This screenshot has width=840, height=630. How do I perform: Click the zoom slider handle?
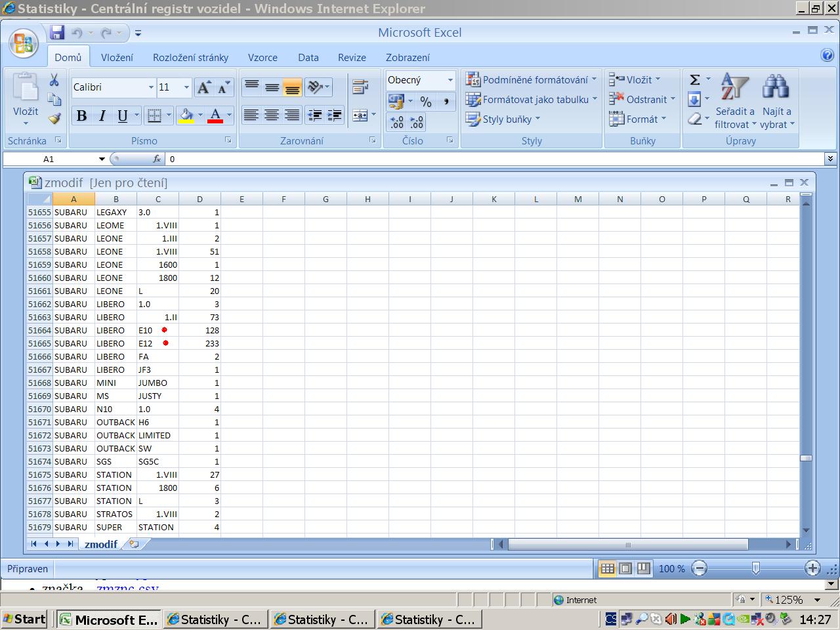pyautogui.click(x=756, y=568)
